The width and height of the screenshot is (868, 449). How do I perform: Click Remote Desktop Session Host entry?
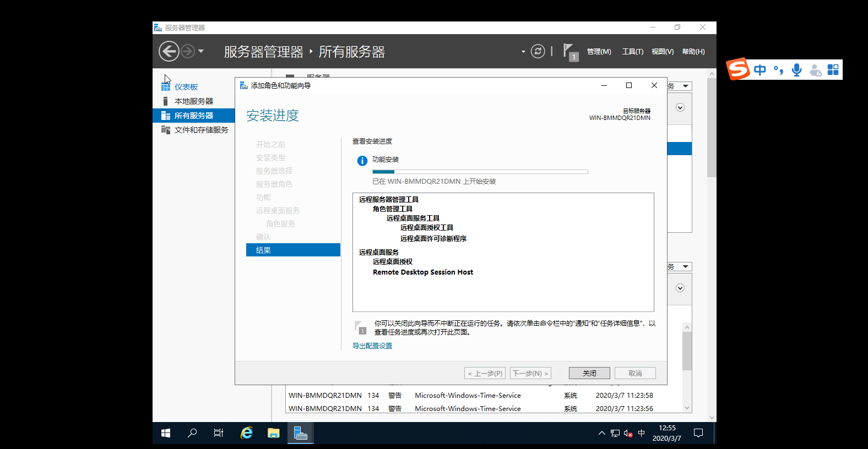coord(423,272)
